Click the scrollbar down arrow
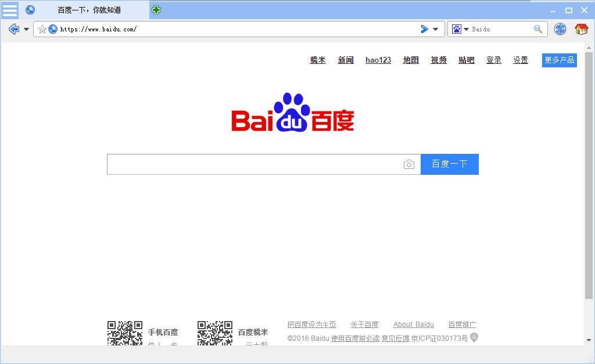595x364 pixels. click(589, 340)
